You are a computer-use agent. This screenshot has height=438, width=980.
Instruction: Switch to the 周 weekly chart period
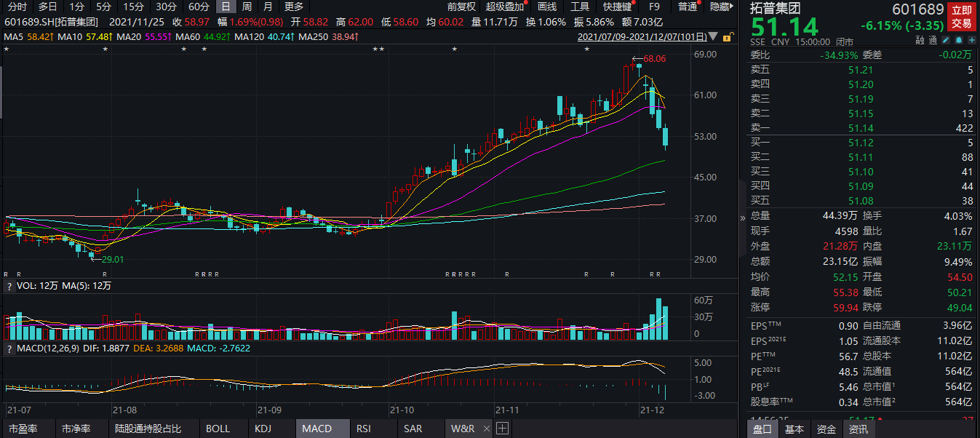[247, 7]
